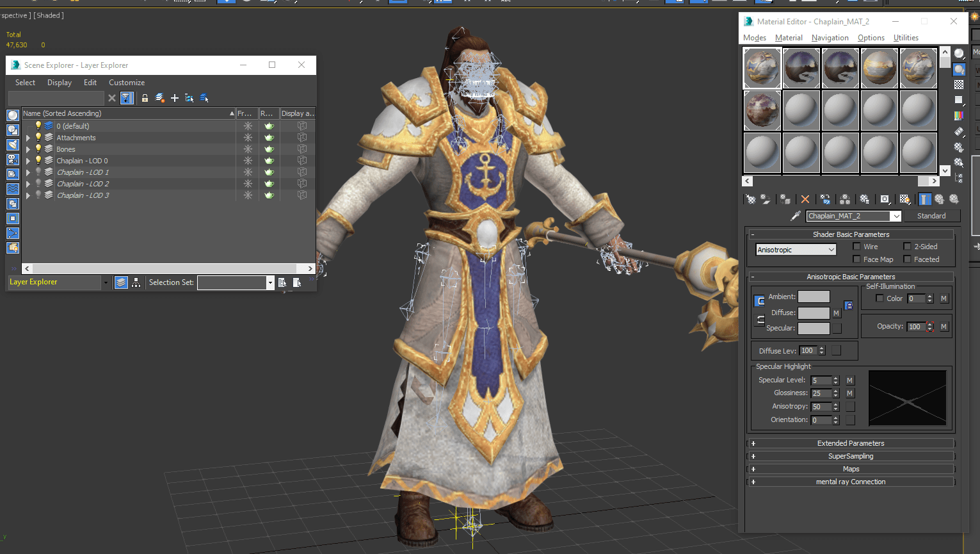Show the Chaplain - LOD 1 layer
The image size is (980, 554).
(x=38, y=172)
